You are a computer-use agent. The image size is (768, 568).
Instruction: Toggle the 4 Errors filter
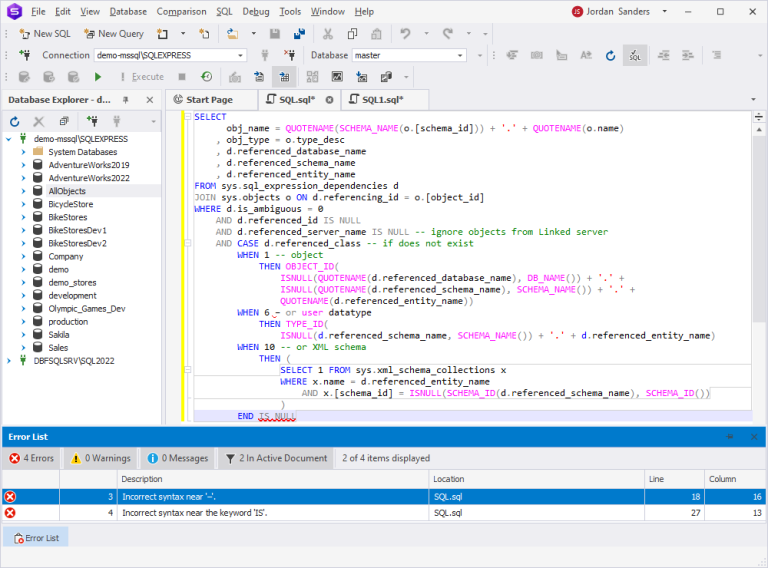pyautogui.click(x=31, y=458)
